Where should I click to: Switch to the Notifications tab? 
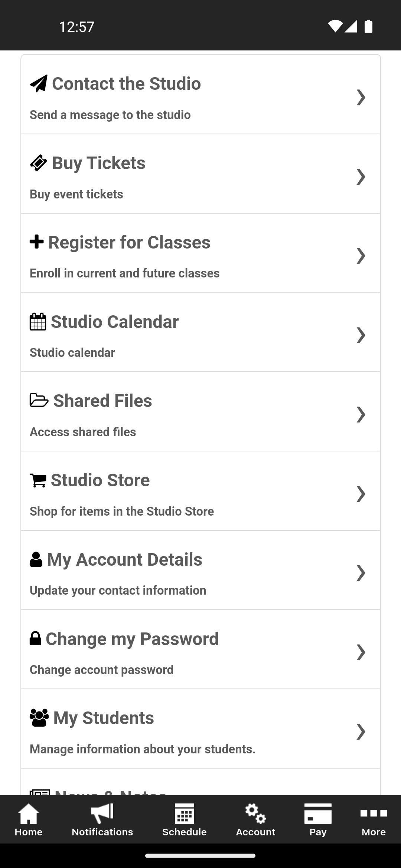102,820
